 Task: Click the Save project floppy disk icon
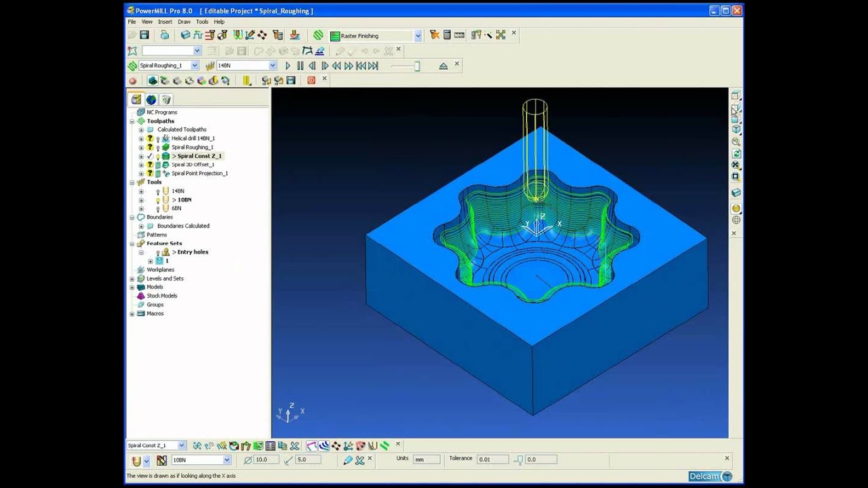[x=144, y=35]
